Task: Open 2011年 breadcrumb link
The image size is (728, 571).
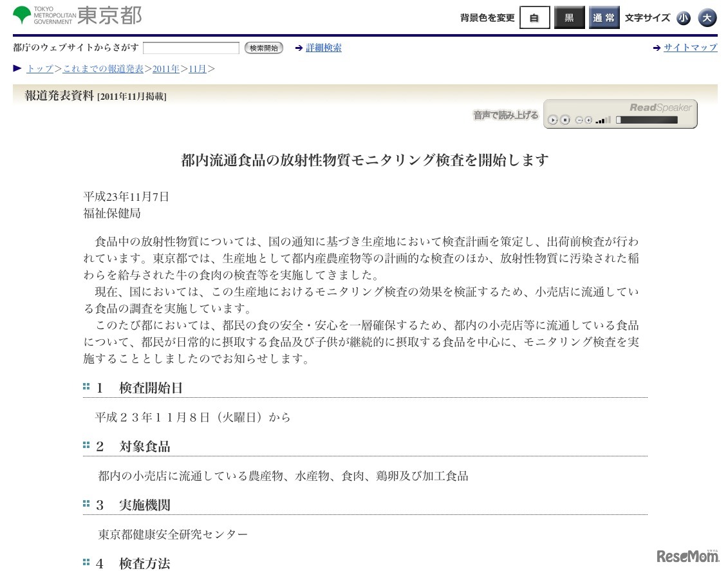Action: tap(166, 69)
